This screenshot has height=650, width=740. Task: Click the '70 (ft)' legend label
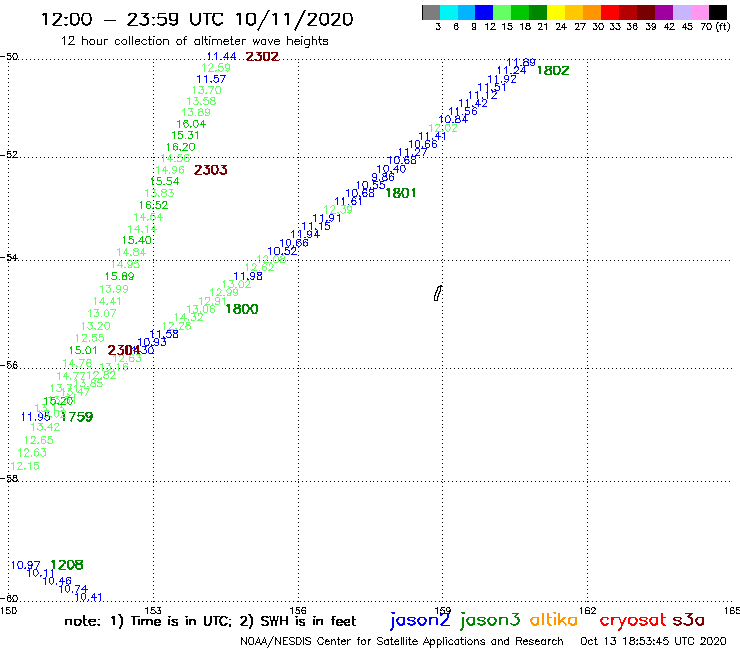tap(715, 27)
